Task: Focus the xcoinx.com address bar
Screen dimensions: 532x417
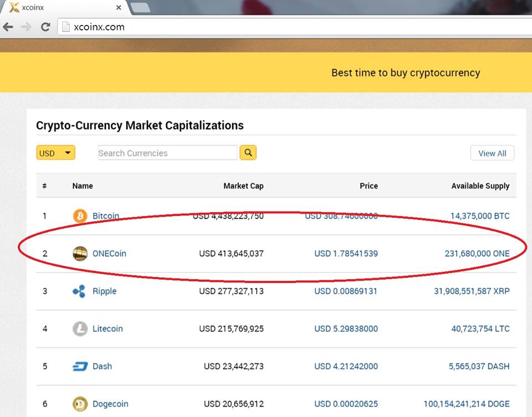Action: pyautogui.click(x=294, y=27)
